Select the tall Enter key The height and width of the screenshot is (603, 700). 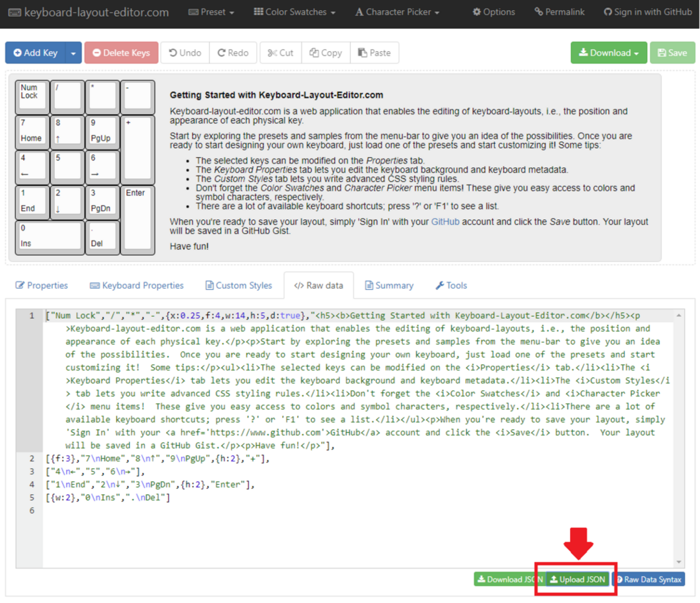click(x=138, y=220)
